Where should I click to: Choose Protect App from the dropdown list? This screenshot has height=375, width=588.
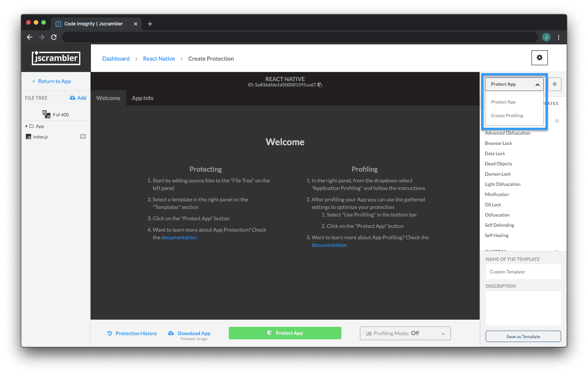coord(503,102)
